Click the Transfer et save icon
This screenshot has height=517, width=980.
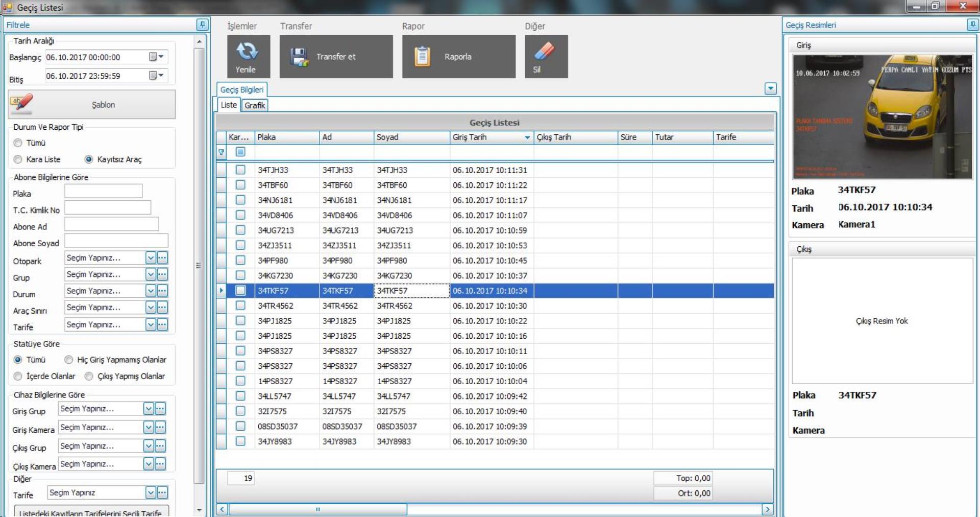tap(299, 57)
